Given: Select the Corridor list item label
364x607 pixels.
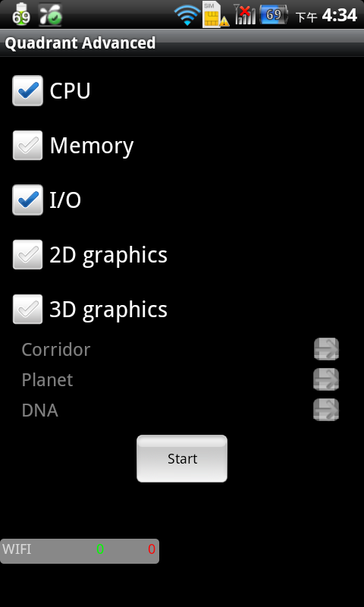Looking at the screenshot, I should pos(55,350).
